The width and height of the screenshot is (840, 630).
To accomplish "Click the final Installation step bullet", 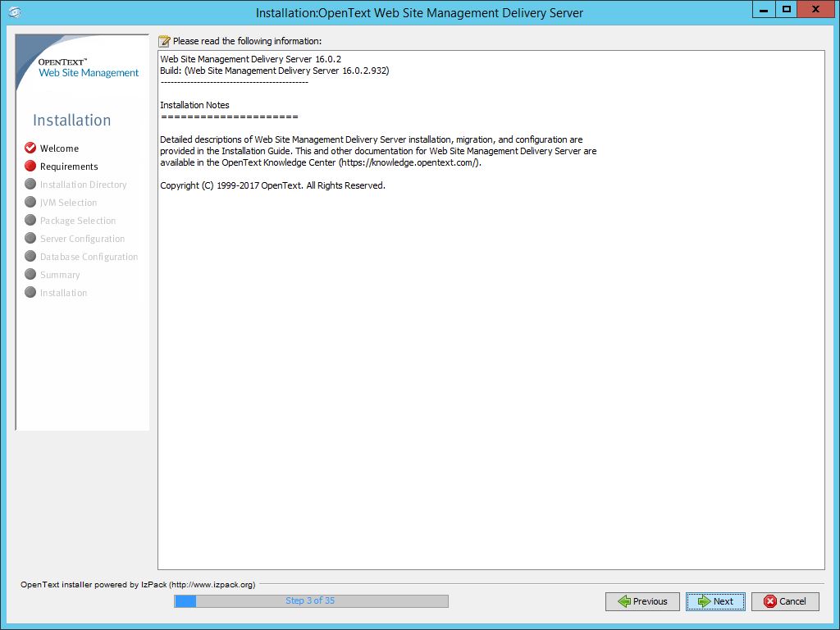I will tap(30, 292).
